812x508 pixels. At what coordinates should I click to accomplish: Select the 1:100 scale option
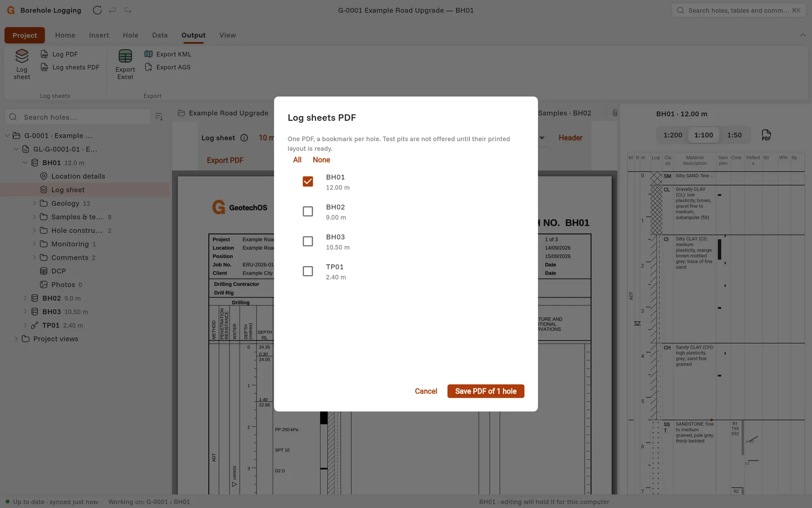703,135
